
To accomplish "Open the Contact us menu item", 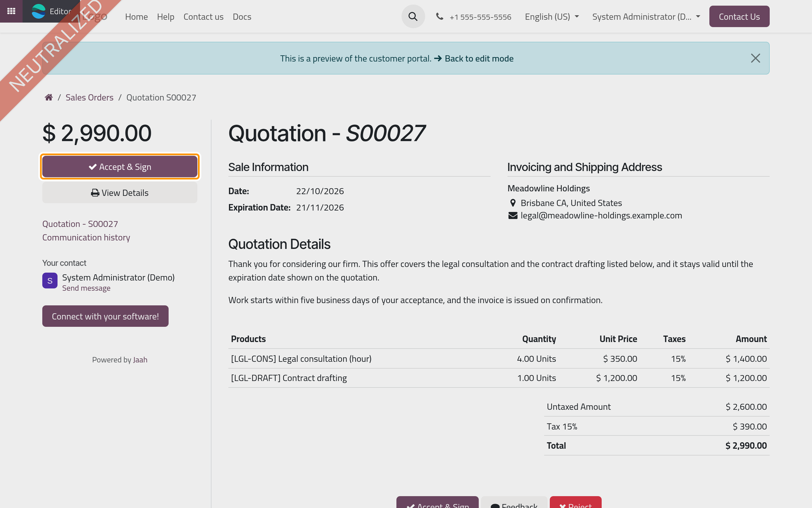I will 203,17.
